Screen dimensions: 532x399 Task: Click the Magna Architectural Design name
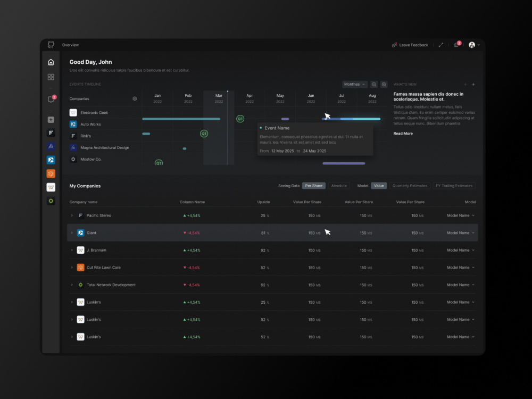coord(104,147)
